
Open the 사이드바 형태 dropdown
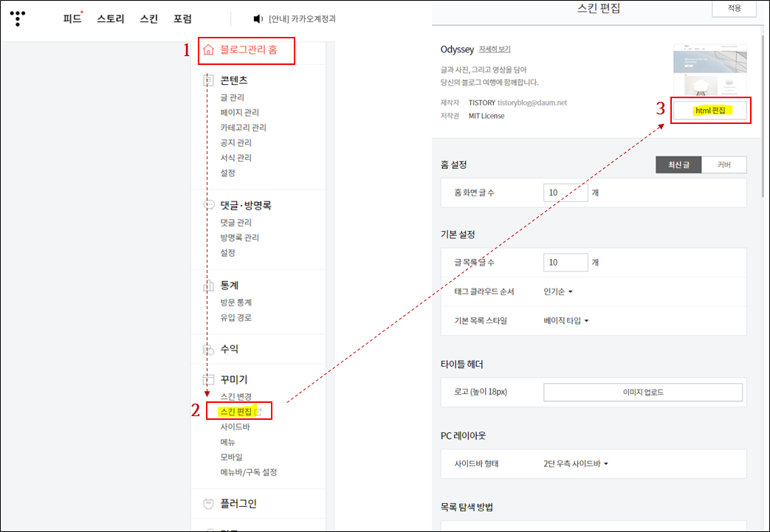(x=576, y=463)
